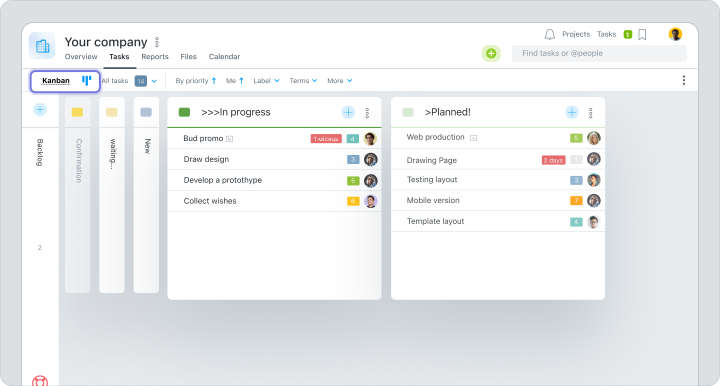This screenshot has height=386, width=720.
Task: Open the vertical dots menu on the filter bar
Action: tap(684, 80)
